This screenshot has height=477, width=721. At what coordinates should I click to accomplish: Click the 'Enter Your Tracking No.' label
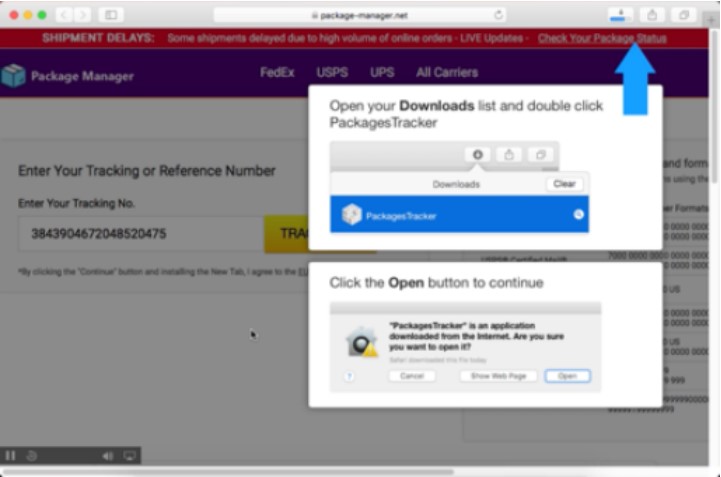pyautogui.click(x=76, y=203)
